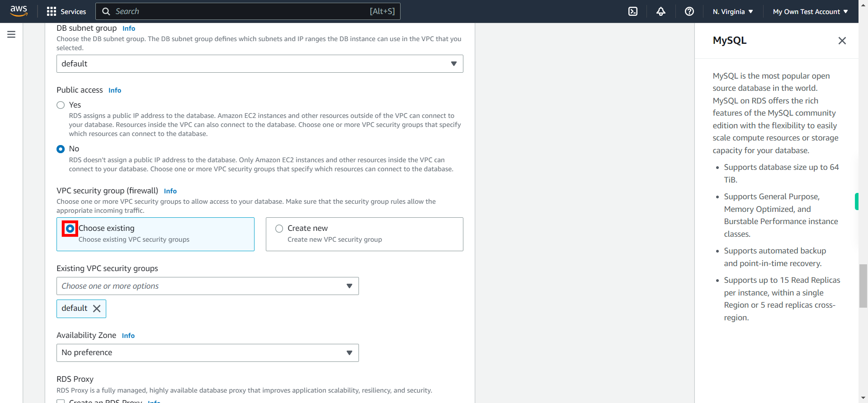Click the green feedback tab on help panel

point(857,201)
